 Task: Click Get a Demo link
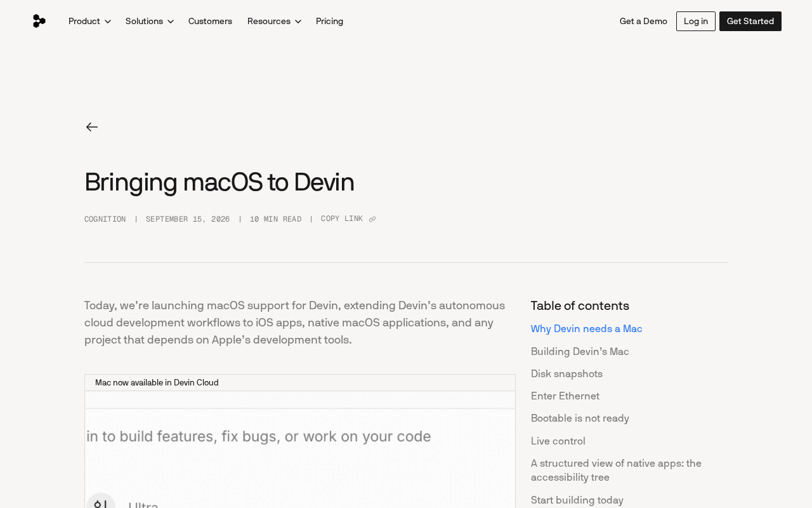643,21
